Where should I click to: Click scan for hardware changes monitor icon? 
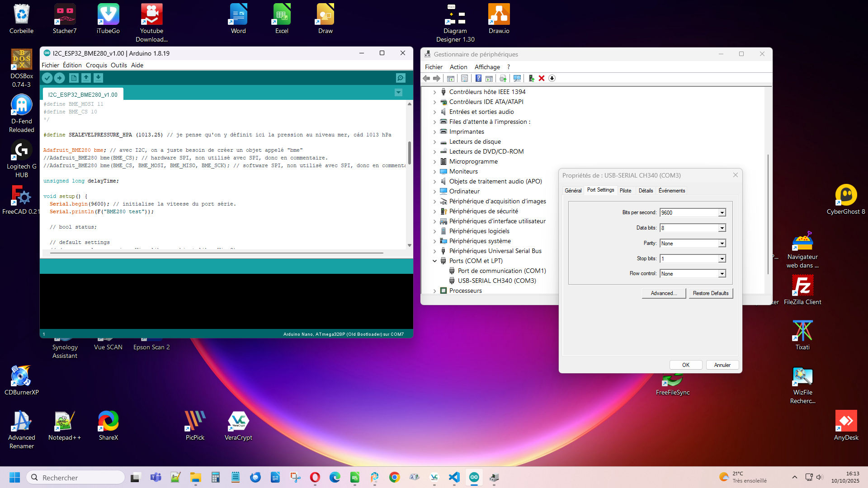click(517, 78)
